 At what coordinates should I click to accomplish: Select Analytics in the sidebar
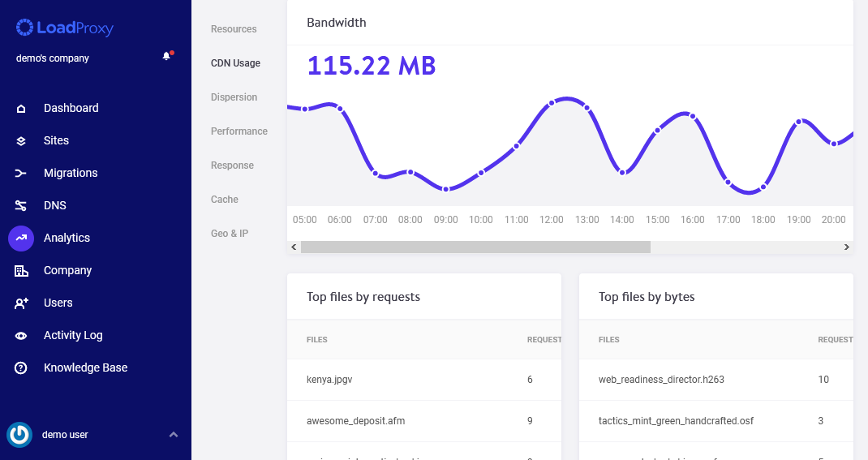(67, 238)
